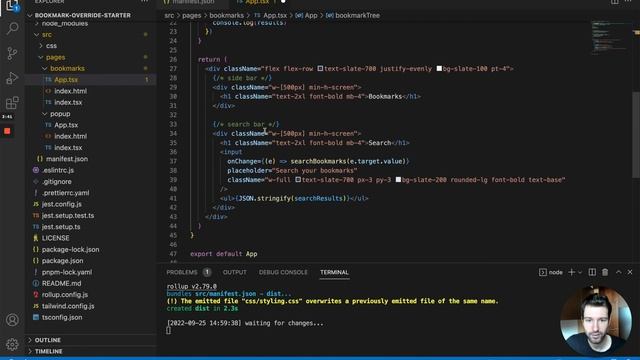Click the terminal warning about css/styling.css
Screen dimensions: 640x360
[333, 301]
